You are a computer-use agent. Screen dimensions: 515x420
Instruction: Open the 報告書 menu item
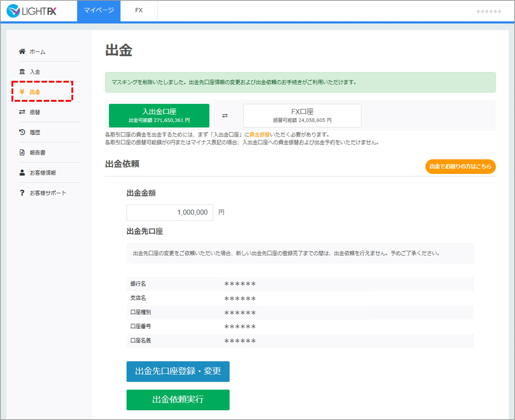click(x=37, y=152)
